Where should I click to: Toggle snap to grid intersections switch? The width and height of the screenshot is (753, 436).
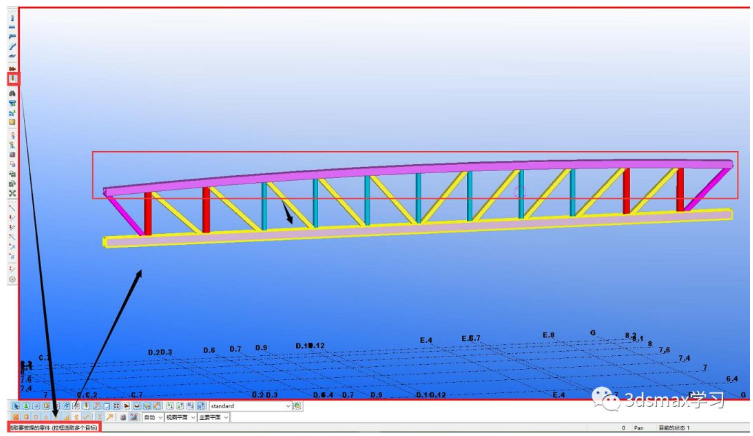[16, 417]
